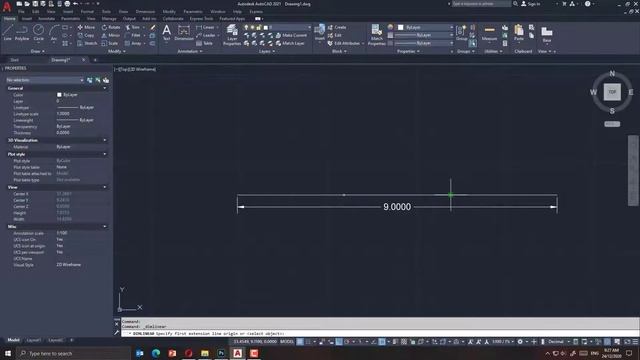
Task: Click the Erase pencil icon
Action: (153, 27)
